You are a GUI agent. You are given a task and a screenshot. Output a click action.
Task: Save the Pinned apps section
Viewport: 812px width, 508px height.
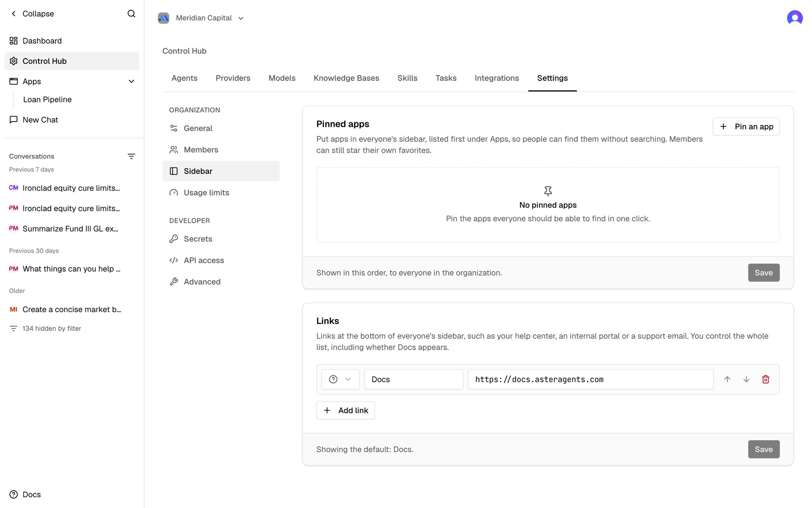764,273
